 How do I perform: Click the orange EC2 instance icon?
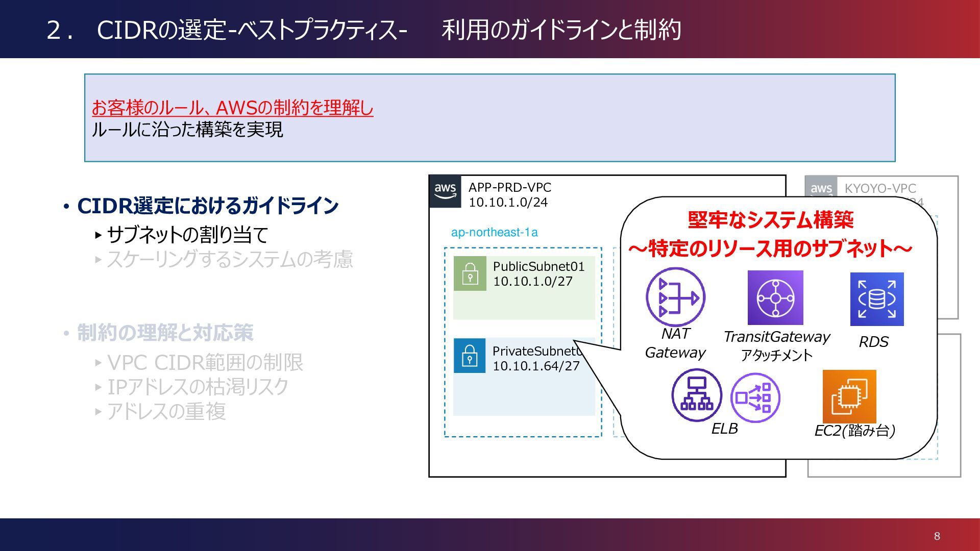tap(849, 396)
